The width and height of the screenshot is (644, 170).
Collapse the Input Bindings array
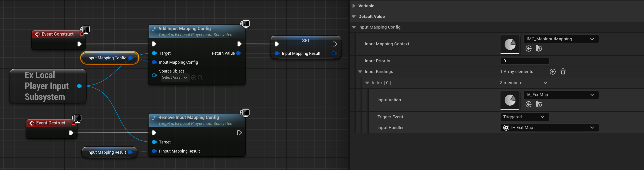[x=360, y=72]
